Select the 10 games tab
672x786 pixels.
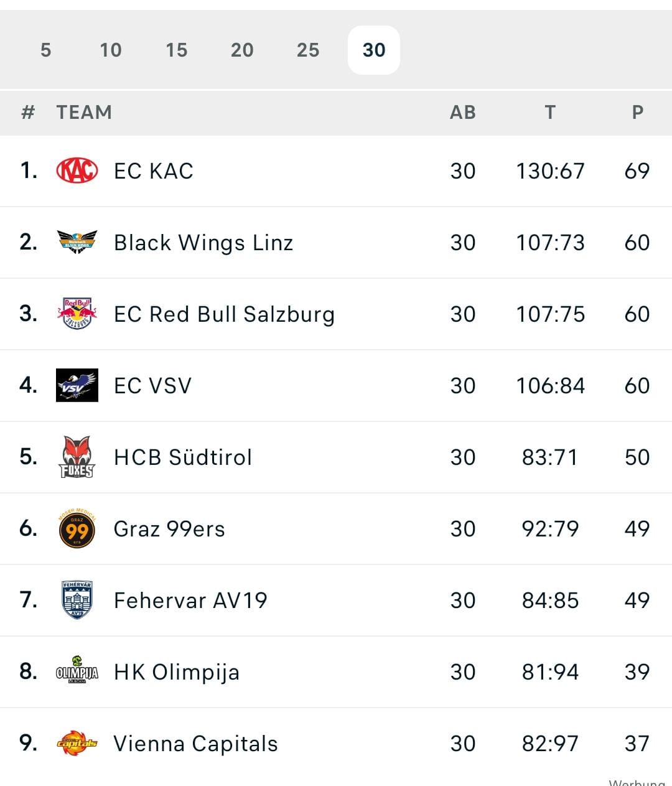tap(111, 50)
